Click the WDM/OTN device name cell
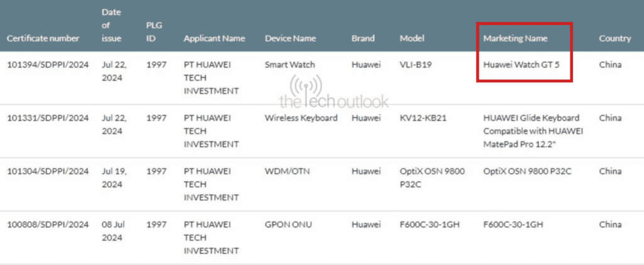The height and width of the screenshot is (265, 644). click(x=287, y=171)
